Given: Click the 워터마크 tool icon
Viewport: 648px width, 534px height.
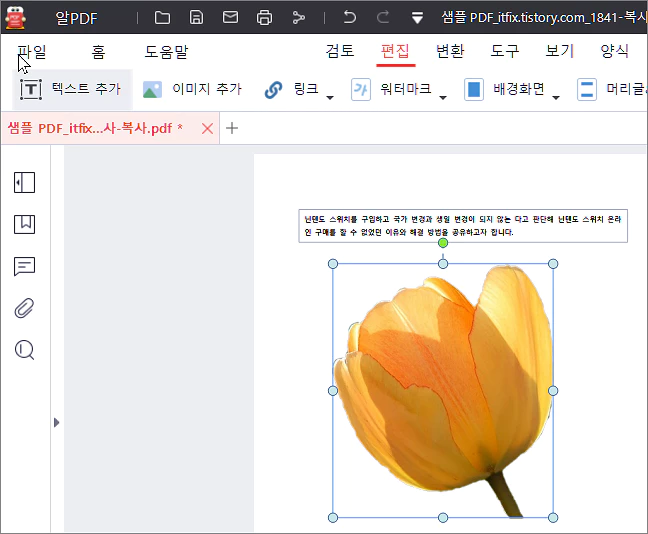Looking at the screenshot, I should coord(361,89).
